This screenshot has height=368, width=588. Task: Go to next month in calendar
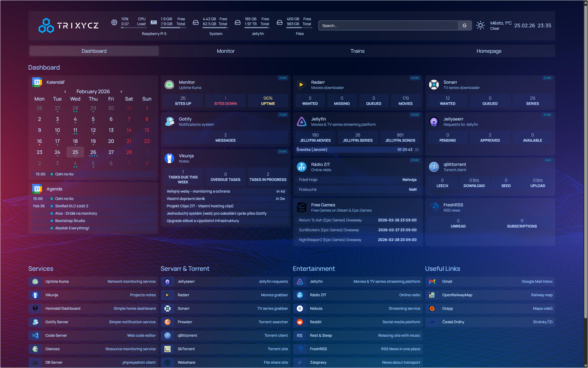(x=121, y=92)
